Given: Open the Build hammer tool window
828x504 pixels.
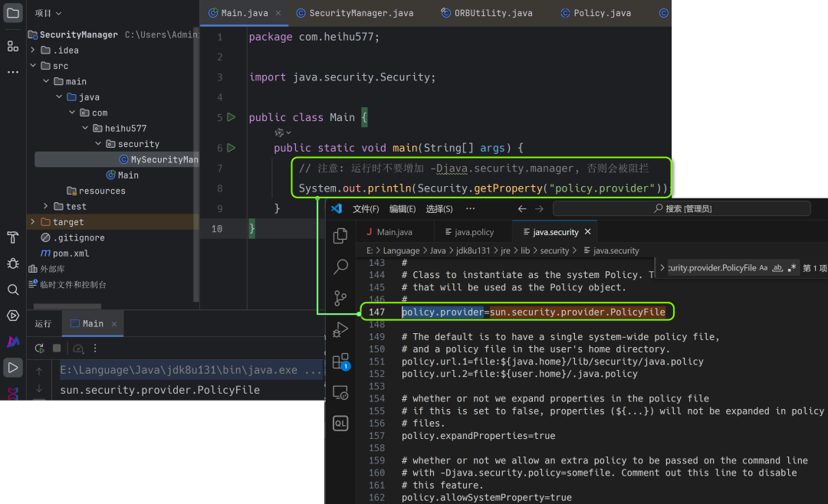Looking at the screenshot, I should (13, 237).
